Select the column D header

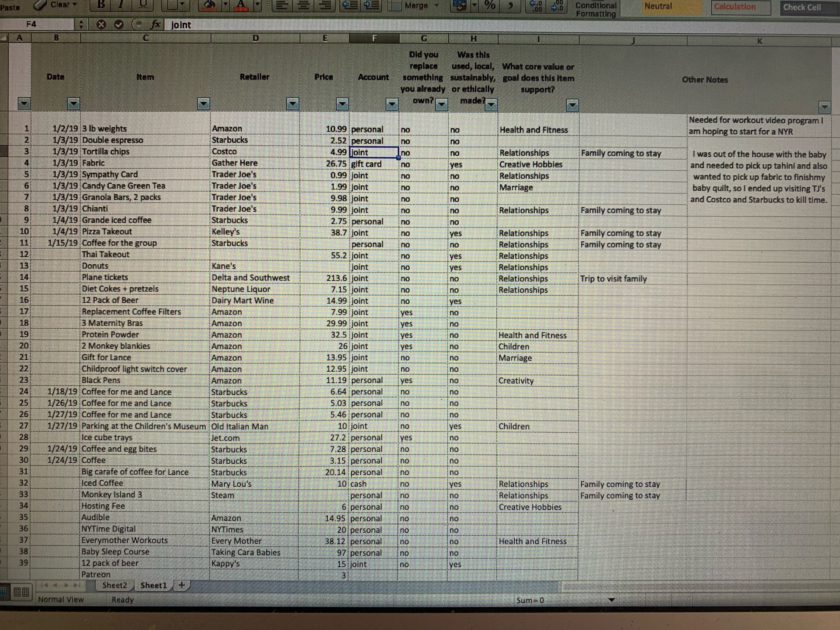coord(255,38)
